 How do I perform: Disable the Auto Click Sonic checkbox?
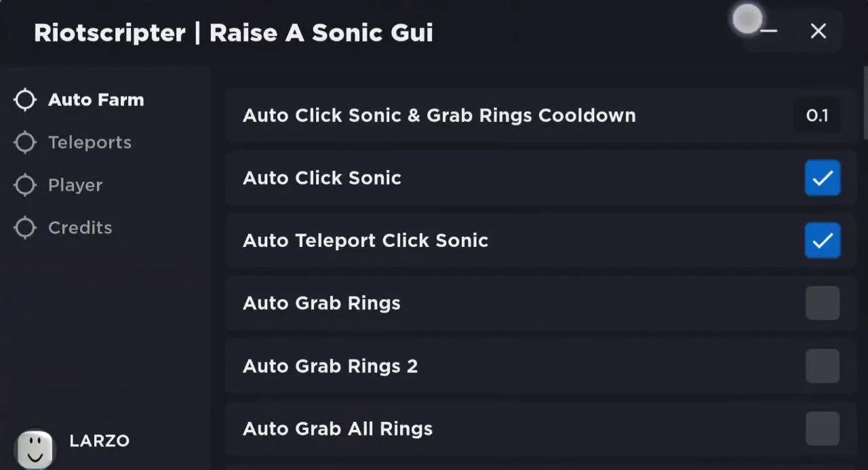tap(823, 178)
